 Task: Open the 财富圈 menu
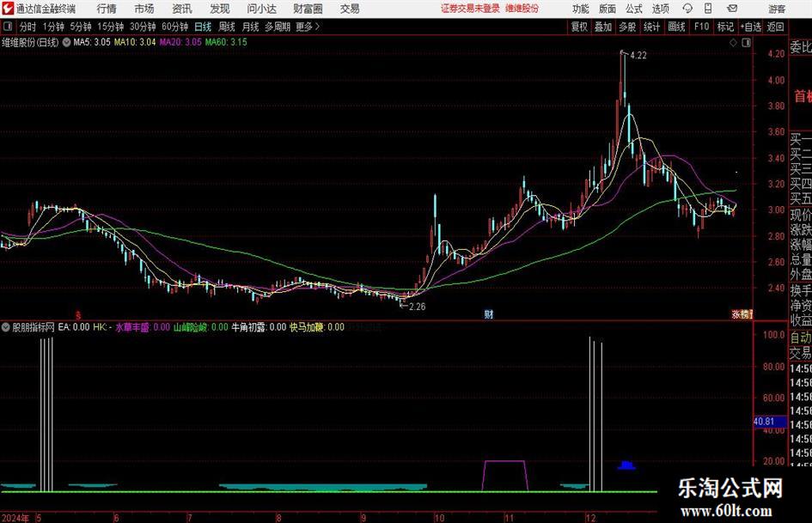coord(308,9)
